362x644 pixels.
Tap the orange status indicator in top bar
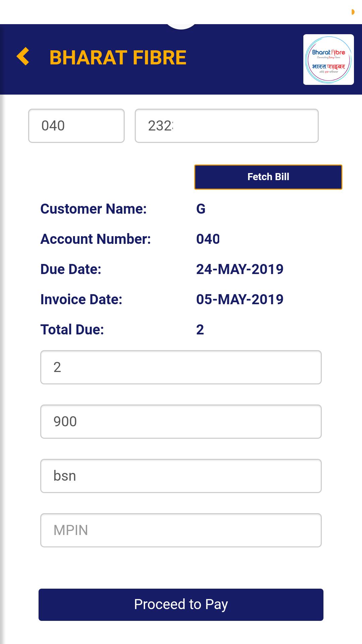pos(353,12)
